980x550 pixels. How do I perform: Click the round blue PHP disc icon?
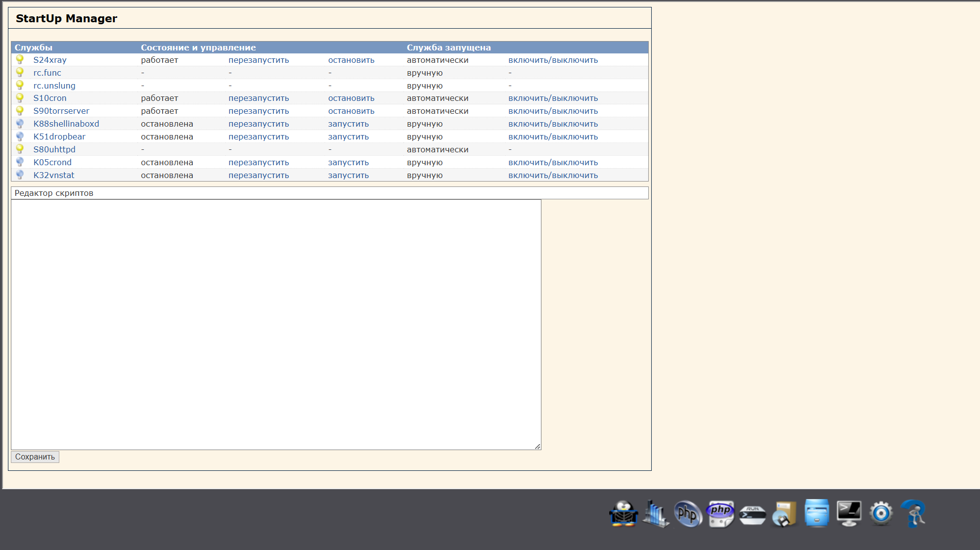[688, 513]
